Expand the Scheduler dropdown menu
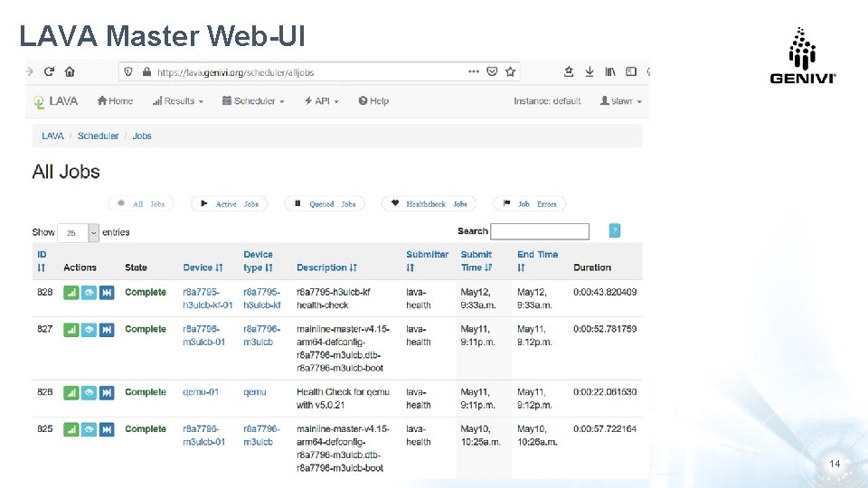Image resolution: width=868 pixels, height=488 pixels. click(x=253, y=101)
